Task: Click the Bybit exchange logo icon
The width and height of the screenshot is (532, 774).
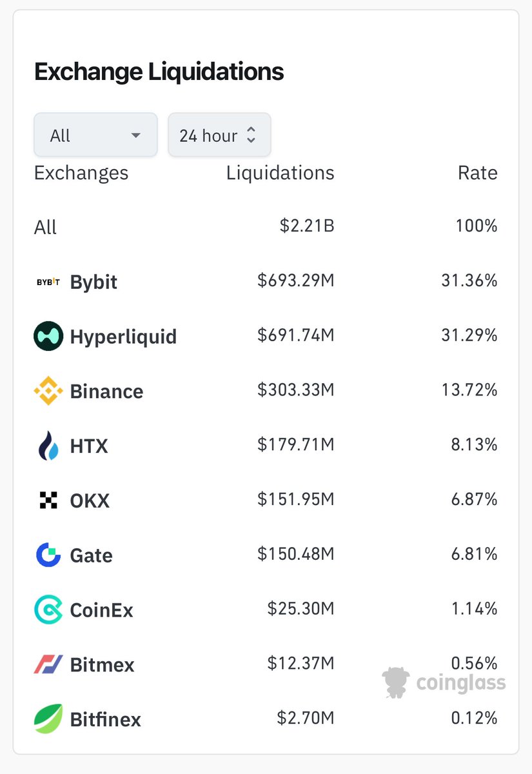Action: click(48, 282)
